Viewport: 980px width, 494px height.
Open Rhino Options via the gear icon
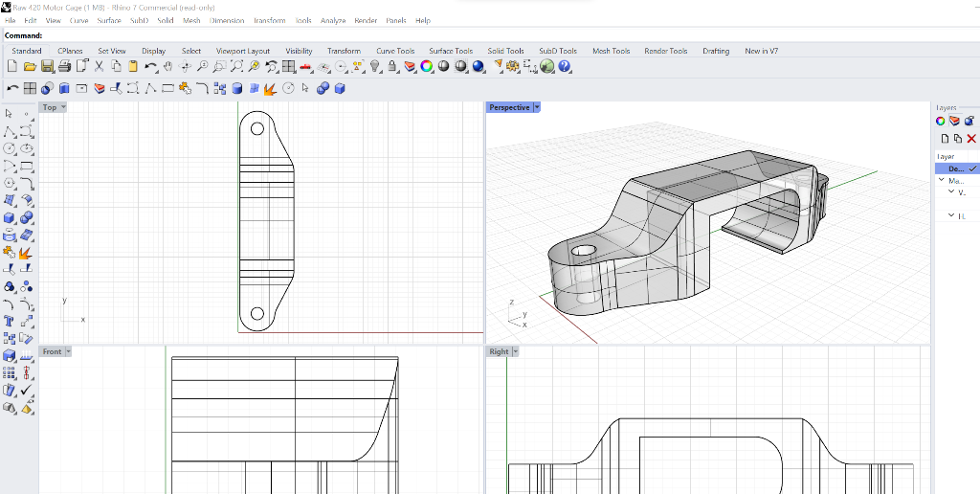click(x=513, y=66)
